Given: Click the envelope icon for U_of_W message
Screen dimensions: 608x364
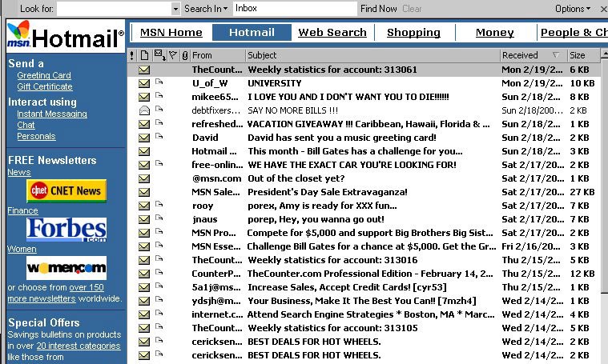Looking at the screenshot, I should 144,83.
